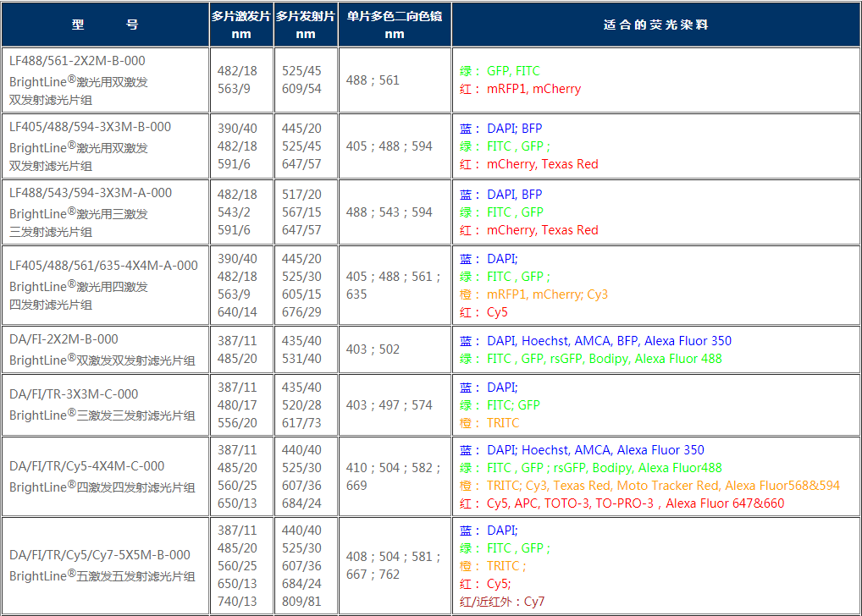
Task: Click the 适合的荧光染料 column header
Action: [x=656, y=25]
